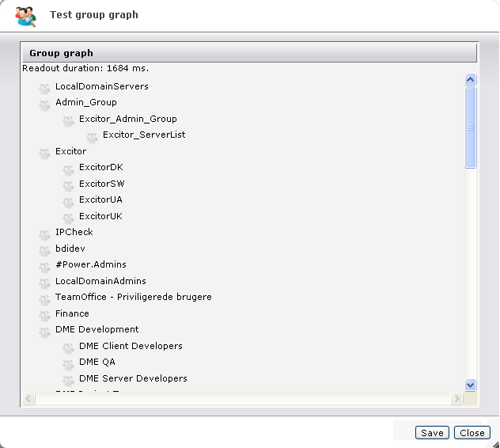Click the group icon next to Admin_Group

coord(44,104)
